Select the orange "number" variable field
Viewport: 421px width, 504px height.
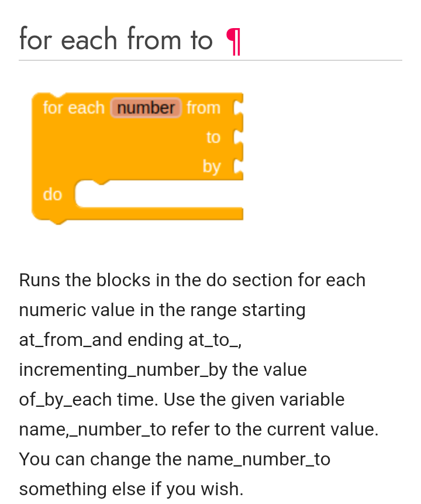[x=146, y=108]
